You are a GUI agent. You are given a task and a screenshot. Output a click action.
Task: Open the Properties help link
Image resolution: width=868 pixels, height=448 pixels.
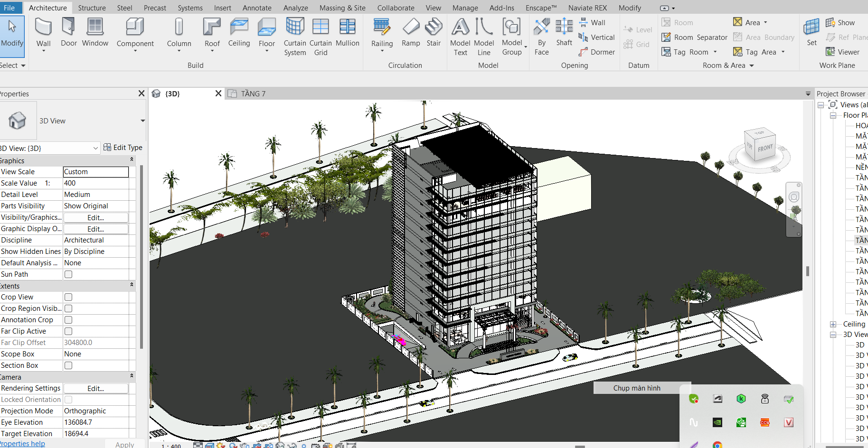click(x=22, y=443)
